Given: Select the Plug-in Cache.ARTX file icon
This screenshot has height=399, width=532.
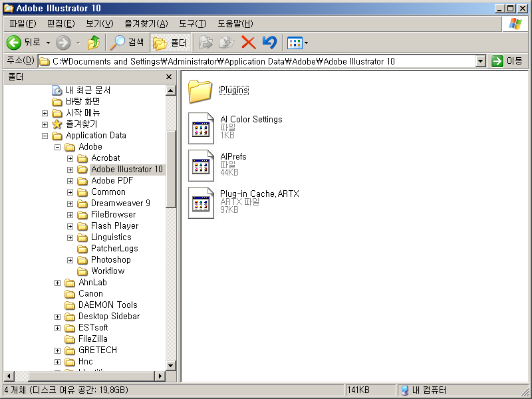Looking at the screenshot, I should pyautogui.click(x=201, y=203).
